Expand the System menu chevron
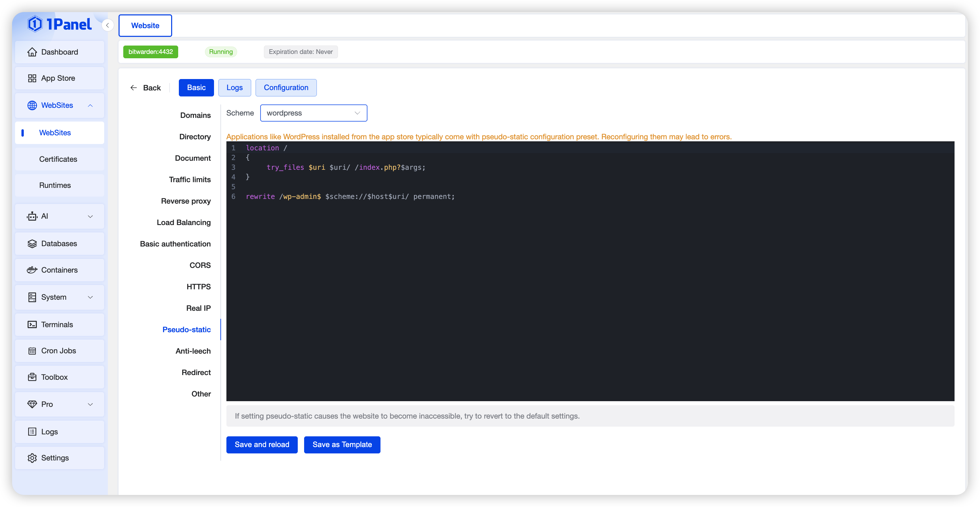The height and width of the screenshot is (507, 980). pyautogui.click(x=90, y=297)
